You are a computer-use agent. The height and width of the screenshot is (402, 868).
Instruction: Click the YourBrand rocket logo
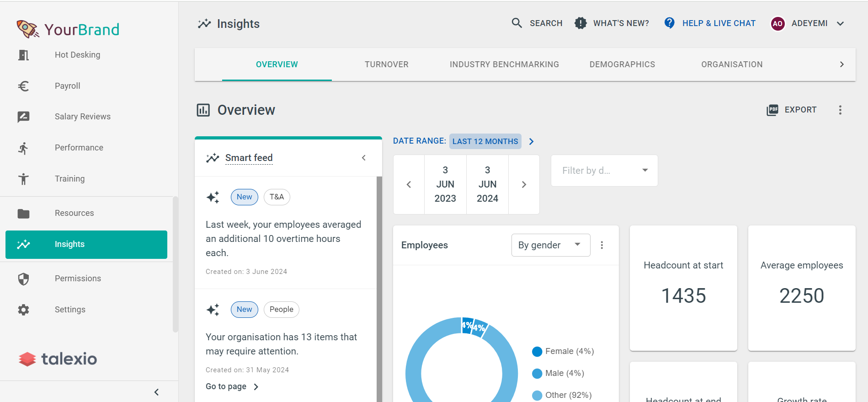pos(27,29)
